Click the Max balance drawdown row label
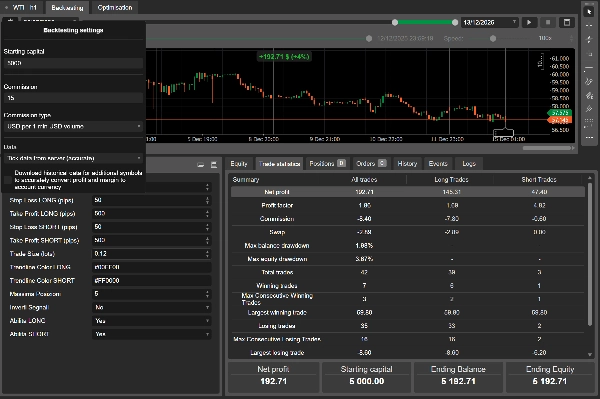Image resolution: width=600 pixels, height=399 pixels. (x=277, y=246)
